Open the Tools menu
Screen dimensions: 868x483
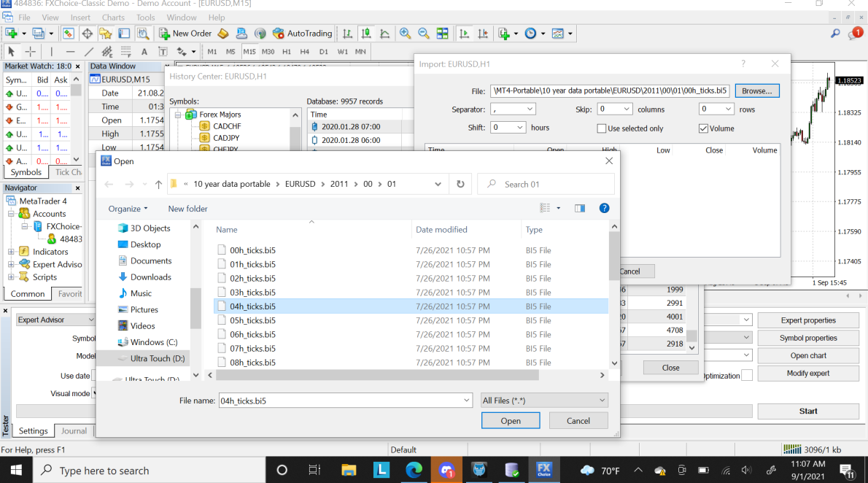(146, 18)
